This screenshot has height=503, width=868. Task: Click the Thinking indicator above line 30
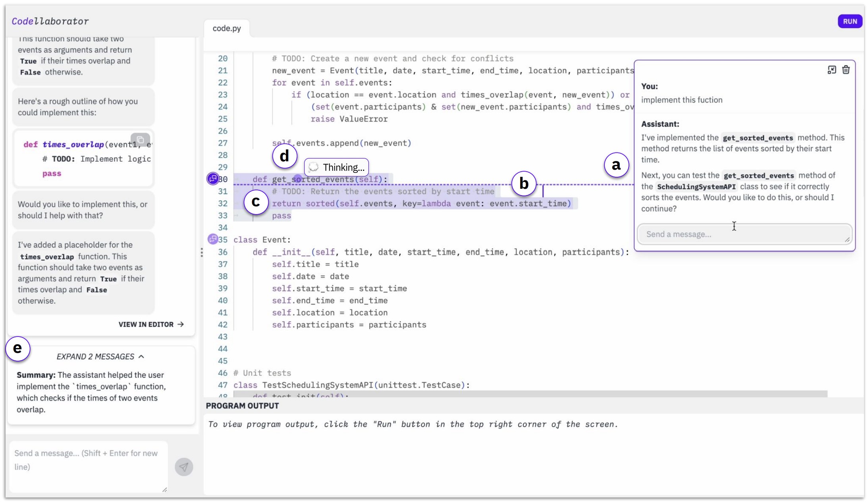coord(336,167)
